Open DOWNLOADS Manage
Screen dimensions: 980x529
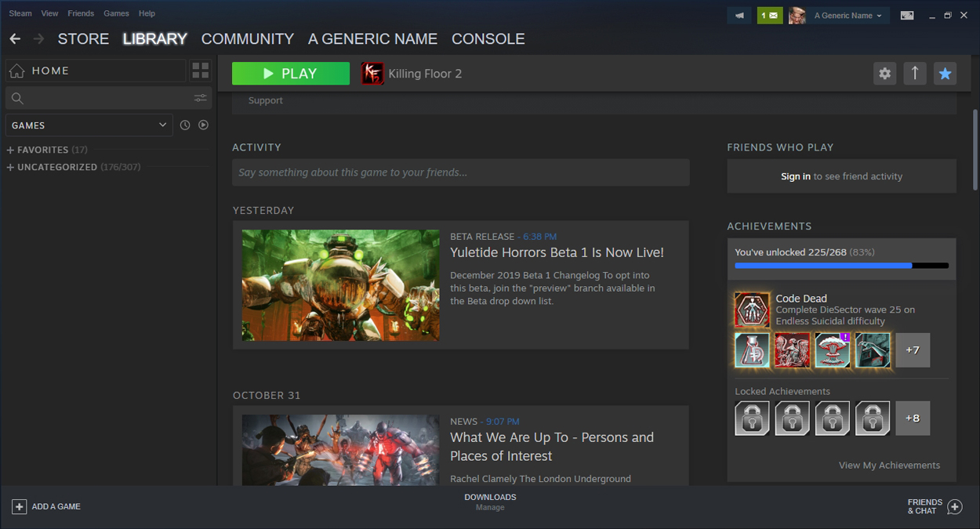coord(490,502)
